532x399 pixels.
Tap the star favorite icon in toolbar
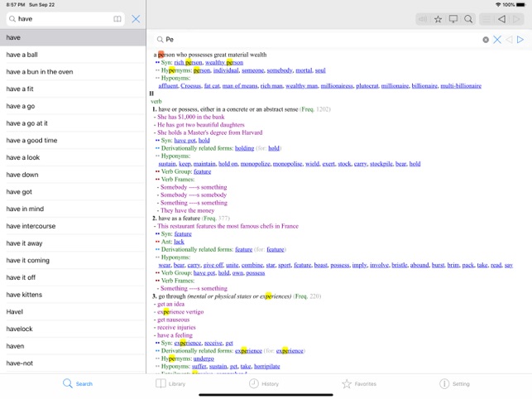438,19
